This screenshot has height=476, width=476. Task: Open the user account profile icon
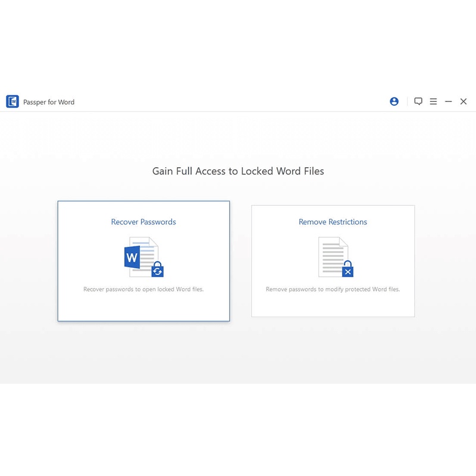pyautogui.click(x=394, y=102)
